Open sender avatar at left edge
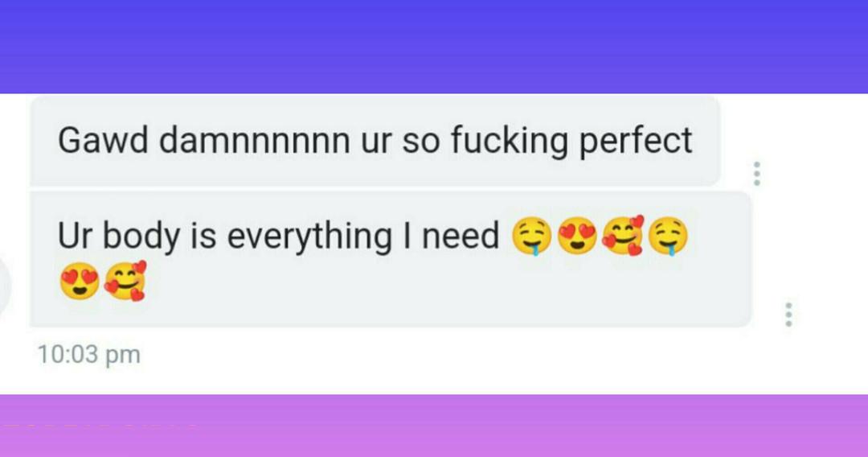This screenshot has height=457, width=868. pyautogui.click(x=5, y=286)
